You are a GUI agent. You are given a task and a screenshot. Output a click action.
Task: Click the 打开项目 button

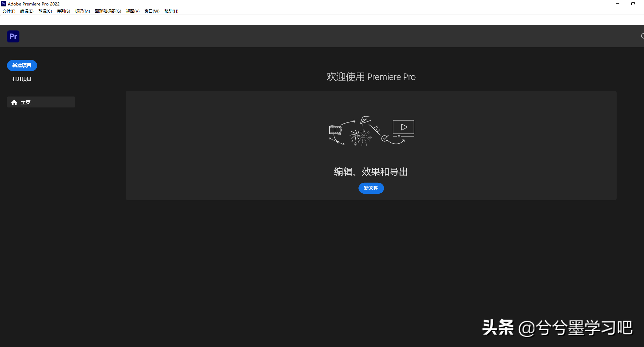coord(22,79)
